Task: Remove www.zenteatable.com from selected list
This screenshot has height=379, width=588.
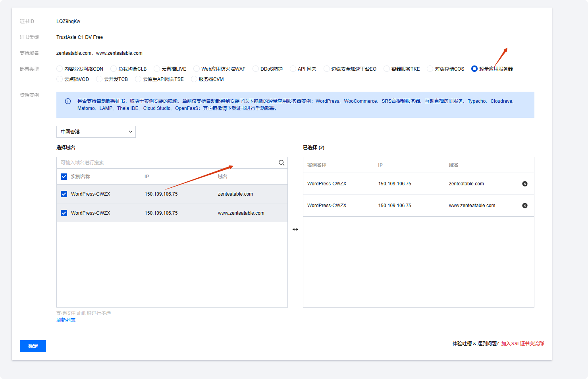Action: coord(525,206)
